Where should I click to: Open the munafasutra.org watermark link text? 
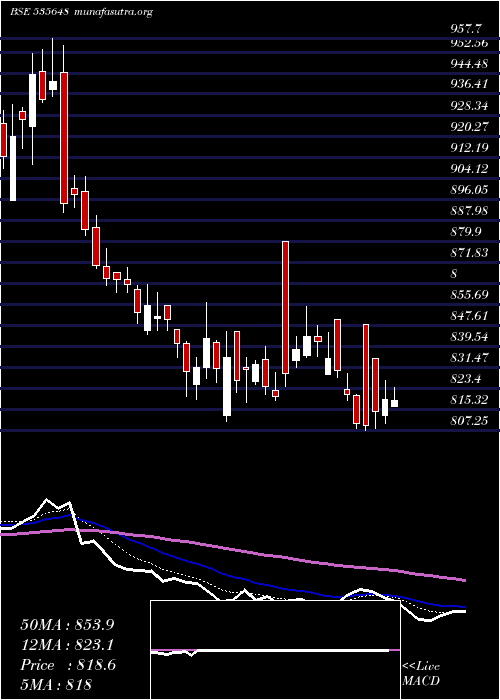(x=112, y=12)
